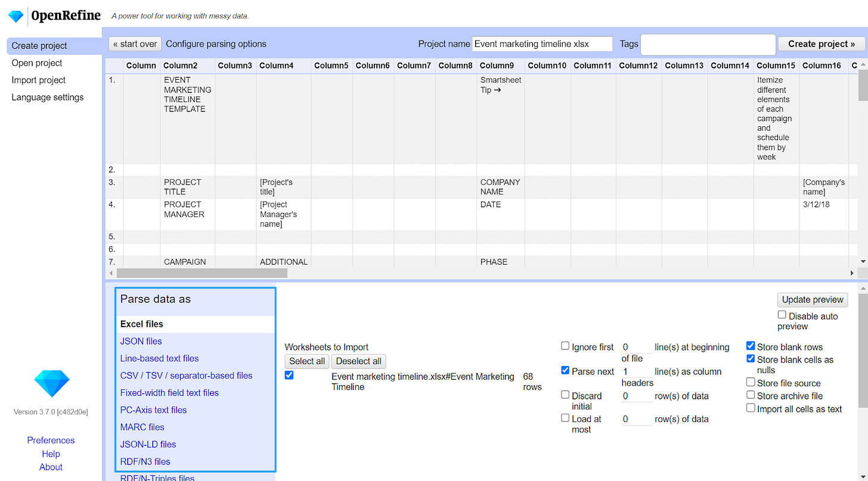Click the start over button

pyautogui.click(x=135, y=44)
